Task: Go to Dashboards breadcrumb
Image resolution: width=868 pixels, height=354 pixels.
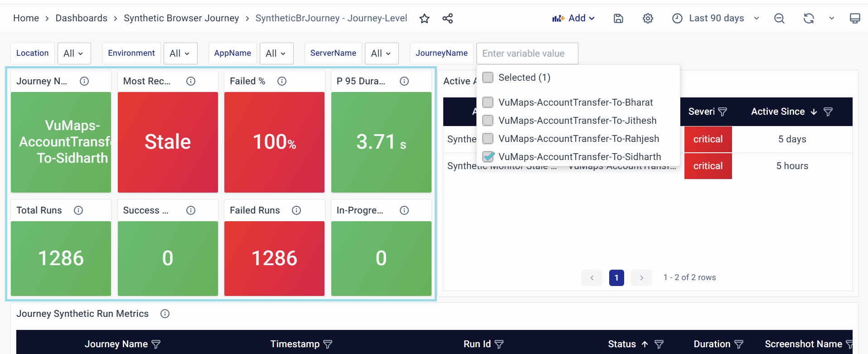Action: (82, 18)
